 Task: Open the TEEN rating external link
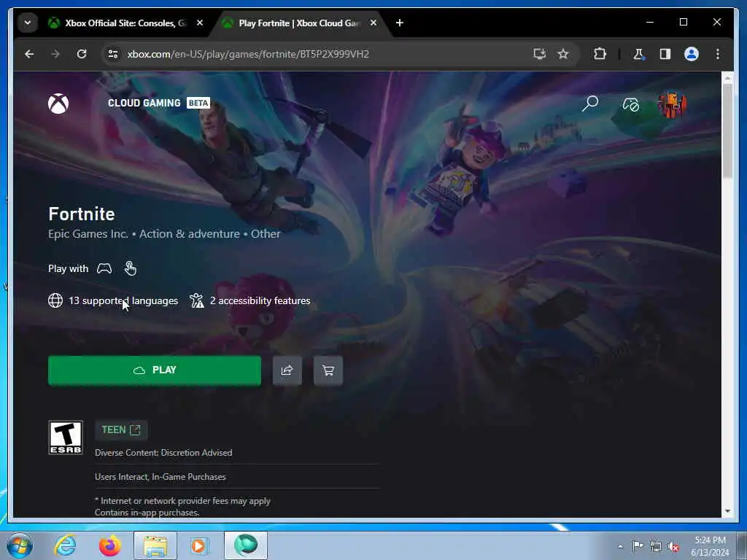point(121,430)
